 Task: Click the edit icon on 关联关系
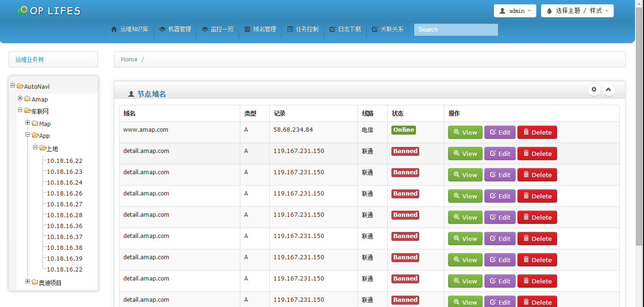(x=375, y=29)
